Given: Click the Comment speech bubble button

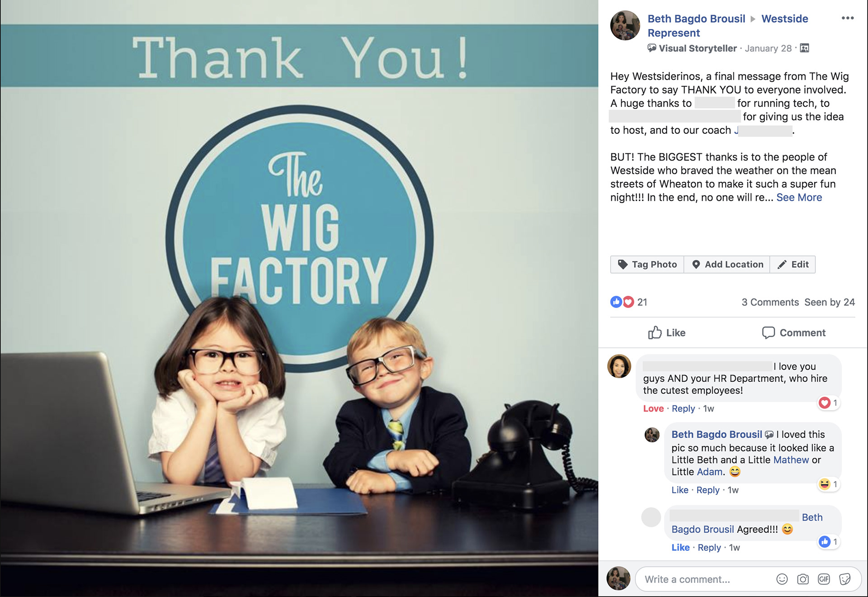Looking at the screenshot, I should click(793, 333).
